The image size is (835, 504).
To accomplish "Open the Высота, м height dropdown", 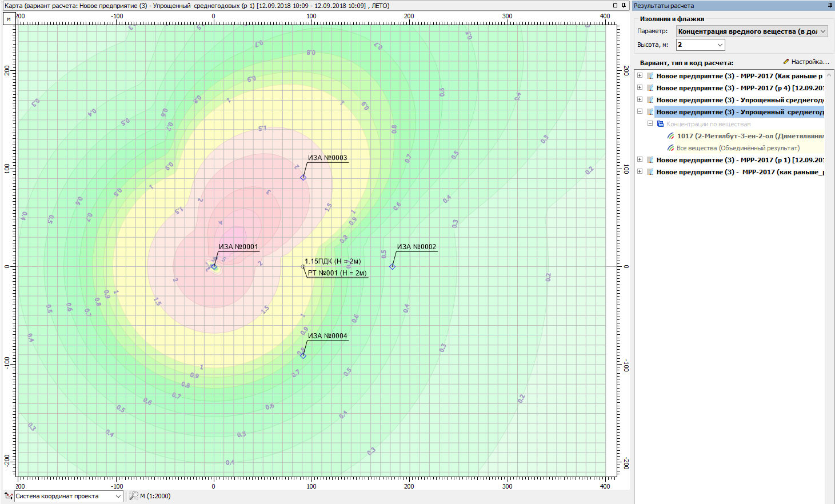I will (x=720, y=45).
